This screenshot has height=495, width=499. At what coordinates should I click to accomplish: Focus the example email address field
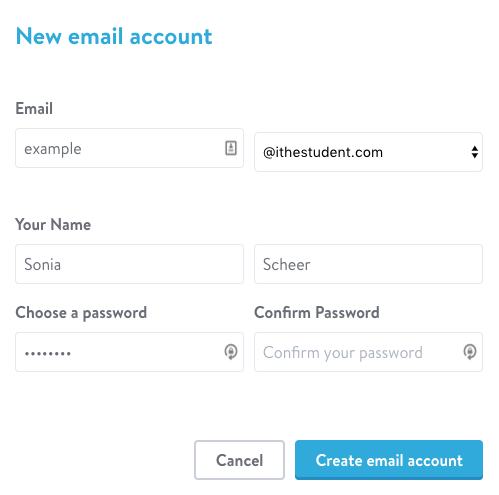click(129, 148)
